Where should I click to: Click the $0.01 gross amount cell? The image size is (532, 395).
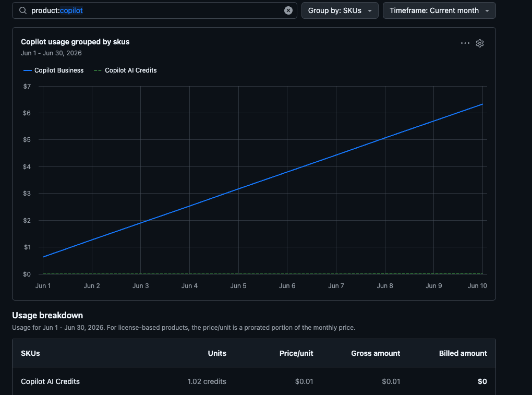[x=391, y=381]
